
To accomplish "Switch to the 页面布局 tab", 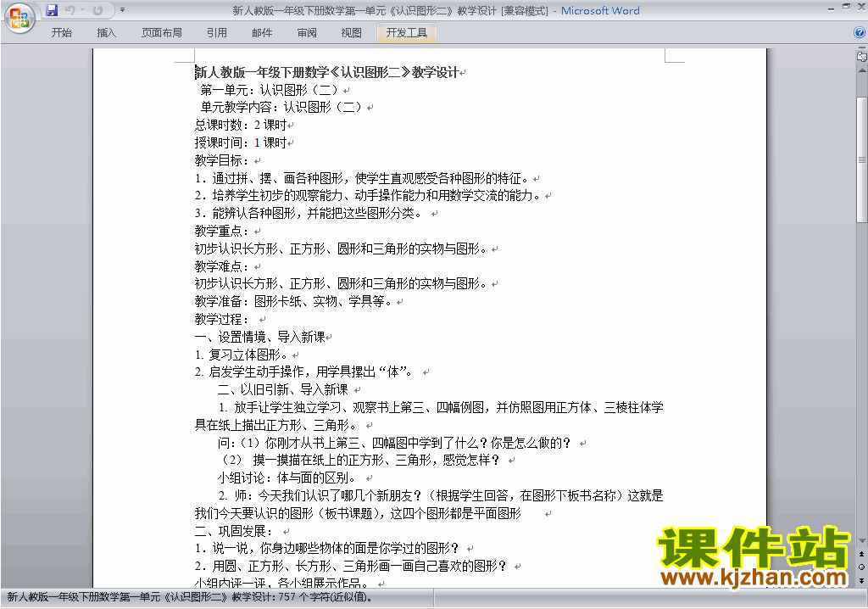I will (x=161, y=33).
